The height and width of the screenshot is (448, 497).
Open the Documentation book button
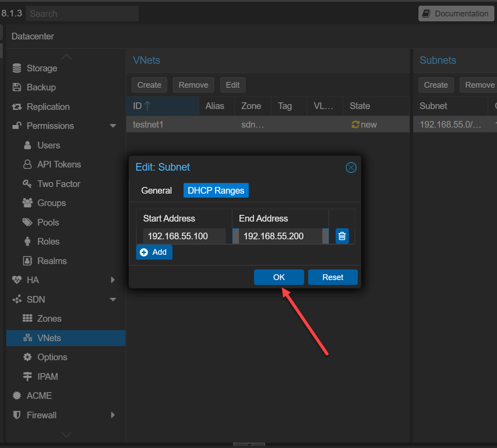tap(456, 14)
